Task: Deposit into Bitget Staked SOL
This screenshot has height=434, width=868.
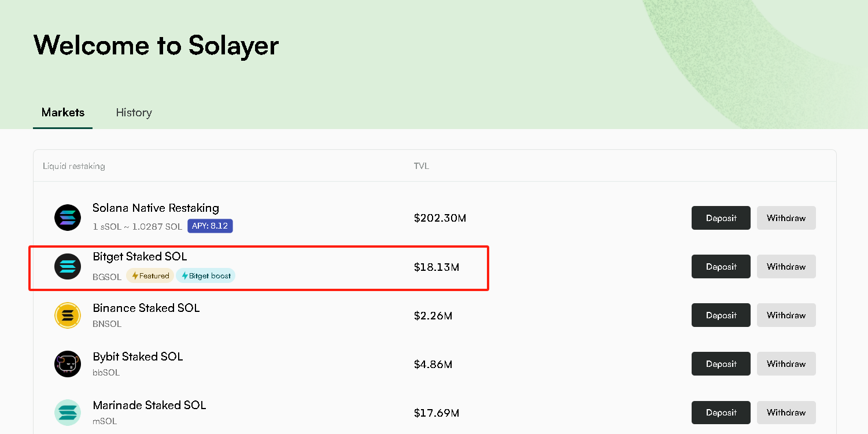Action: [721, 267]
